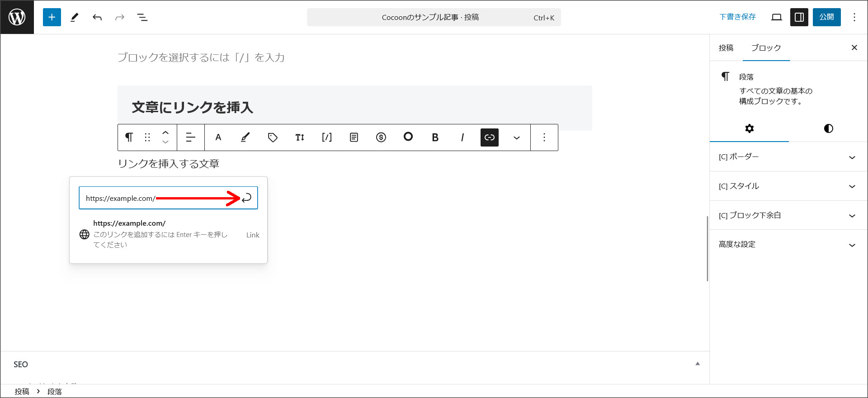The width and height of the screenshot is (868, 398).
Task: Click the font size Tt icon
Action: coord(299,137)
